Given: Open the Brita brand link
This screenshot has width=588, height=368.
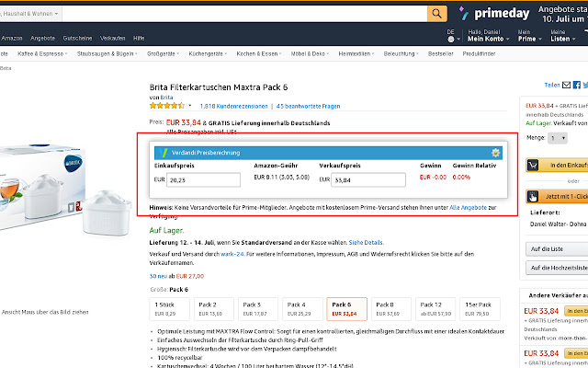Looking at the screenshot, I should (166, 98).
